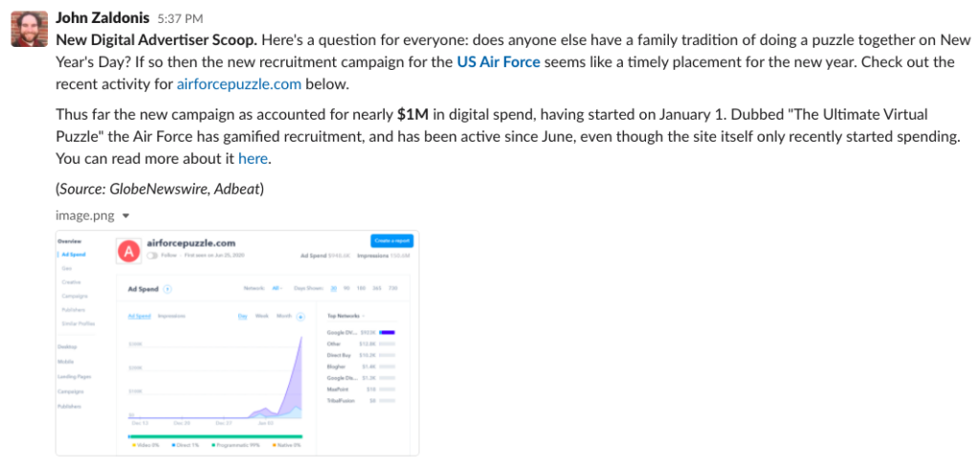Screen dimensions: 980x470
Task: Select the 90 days shown option
Action: coord(347,288)
